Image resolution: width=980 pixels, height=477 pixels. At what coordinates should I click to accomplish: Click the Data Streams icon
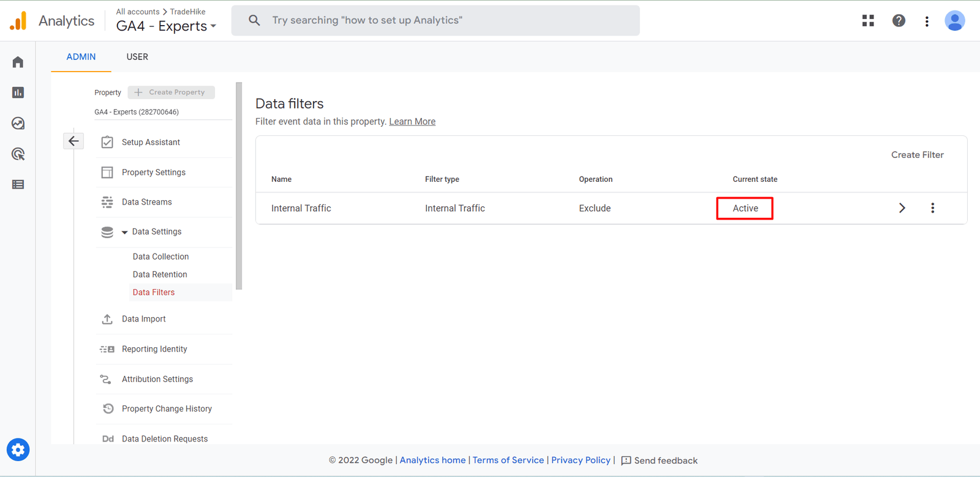click(x=107, y=202)
